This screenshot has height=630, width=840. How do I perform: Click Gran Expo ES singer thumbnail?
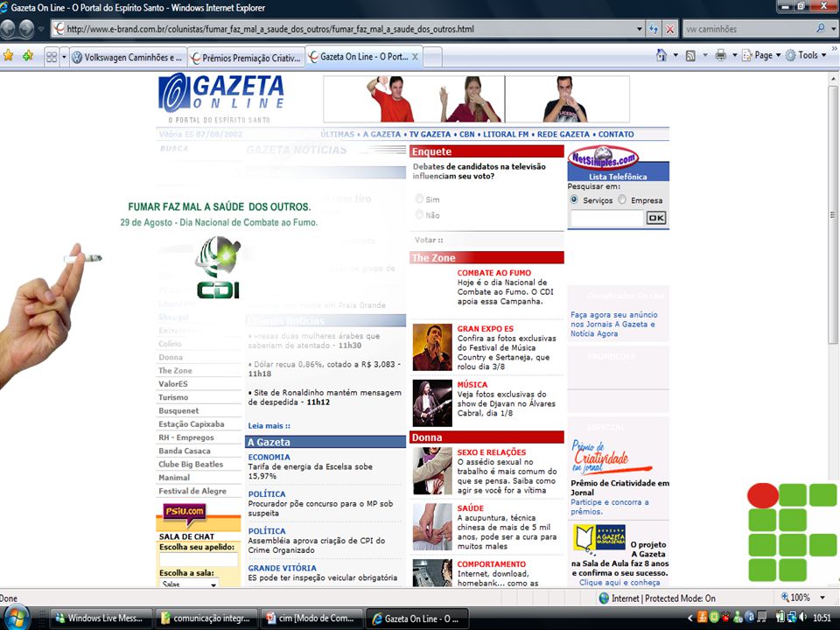click(432, 347)
